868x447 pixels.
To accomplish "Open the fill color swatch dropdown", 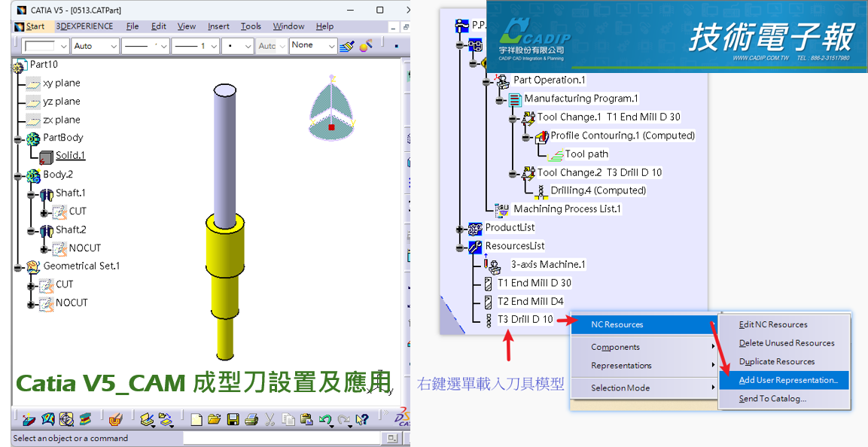I will 63,46.
